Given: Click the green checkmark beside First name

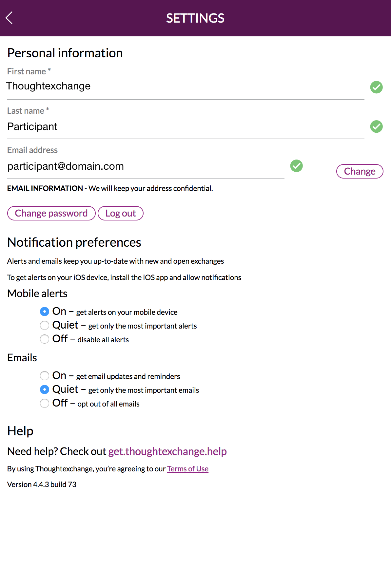Looking at the screenshot, I should pyautogui.click(x=376, y=87).
